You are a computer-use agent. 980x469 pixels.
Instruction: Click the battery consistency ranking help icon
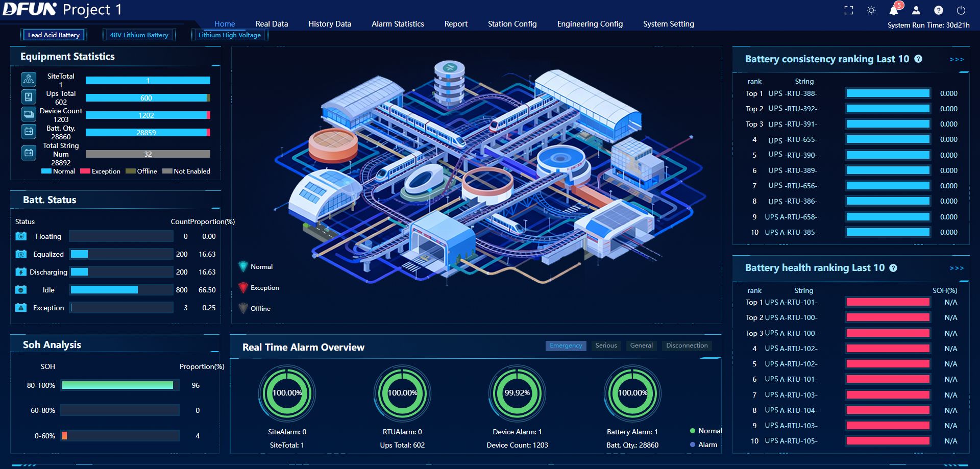pyautogui.click(x=918, y=59)
